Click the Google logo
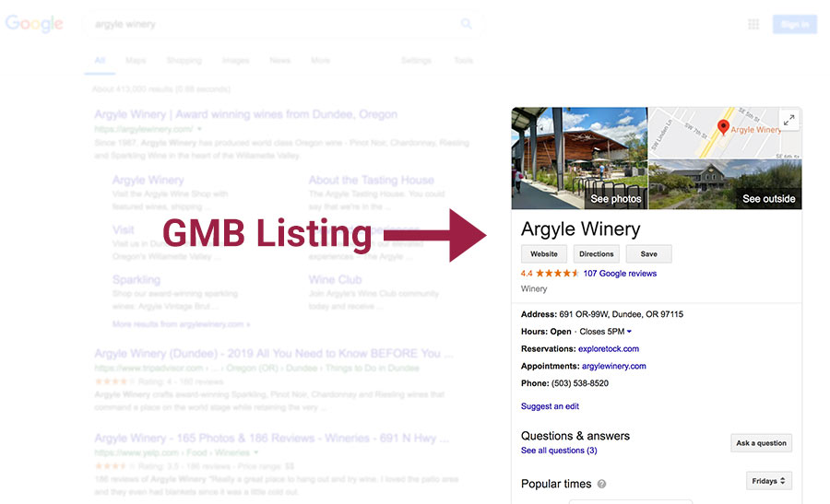The width and height of the screenshot is (830, 504). [34, 23]
